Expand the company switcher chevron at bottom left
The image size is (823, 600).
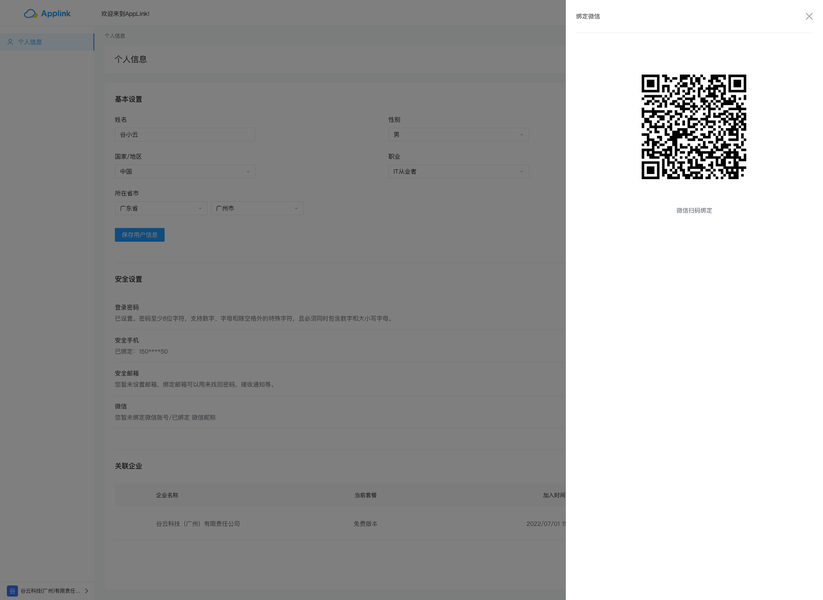point(87,591)
